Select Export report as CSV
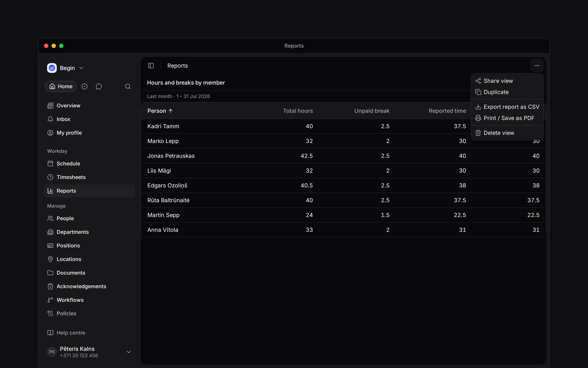The height and width of the screenshot is (368, 588). (x=507, y=107)
